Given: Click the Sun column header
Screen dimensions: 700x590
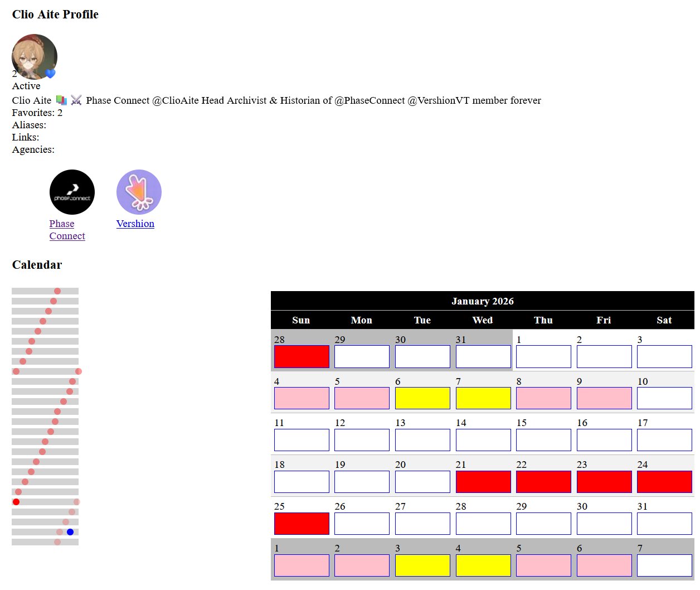Looking at the screenshot, I should click(x=301, y=320).
